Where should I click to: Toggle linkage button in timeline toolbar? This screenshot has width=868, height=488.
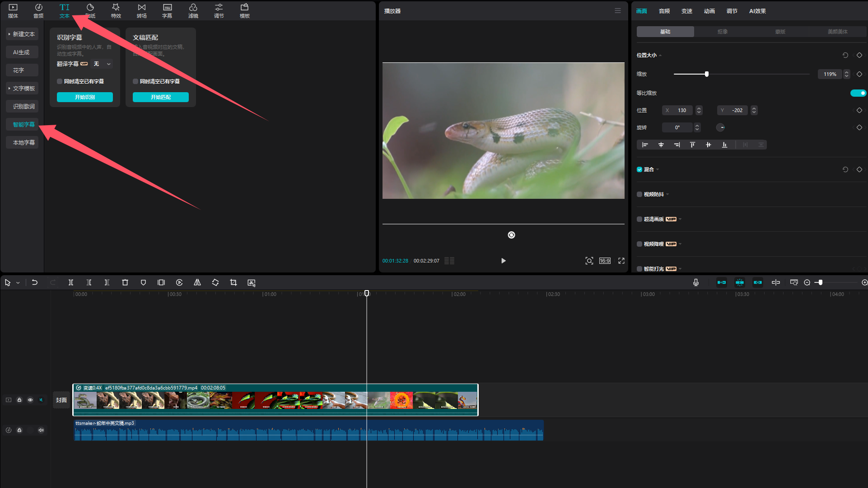[x=758, y=282]
